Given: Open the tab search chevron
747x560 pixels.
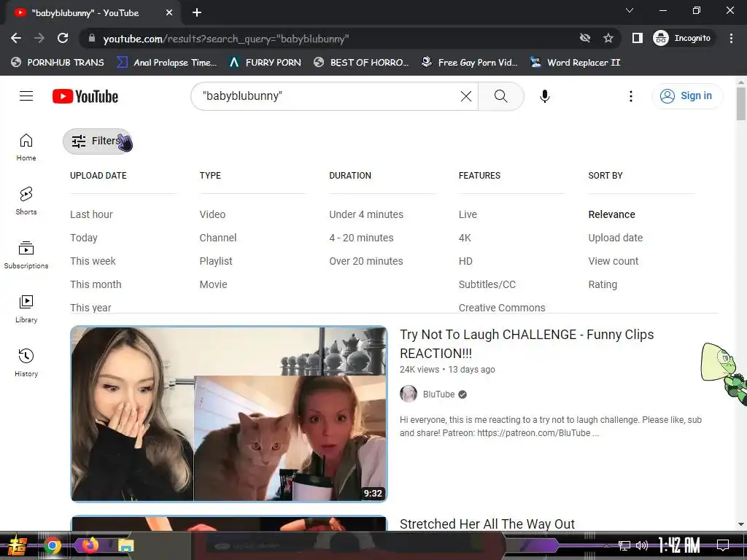Looking at the screenshot, I should pos(630,10).
